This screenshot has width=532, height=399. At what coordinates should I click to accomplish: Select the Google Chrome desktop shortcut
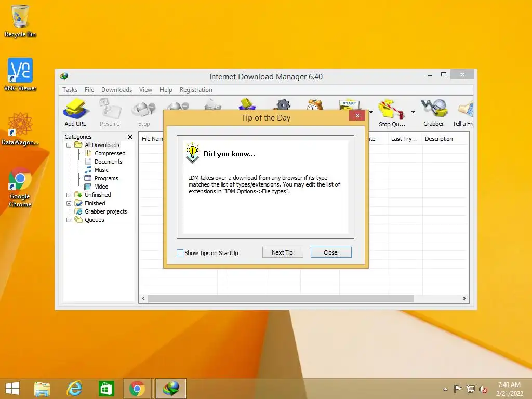[20, 187]
